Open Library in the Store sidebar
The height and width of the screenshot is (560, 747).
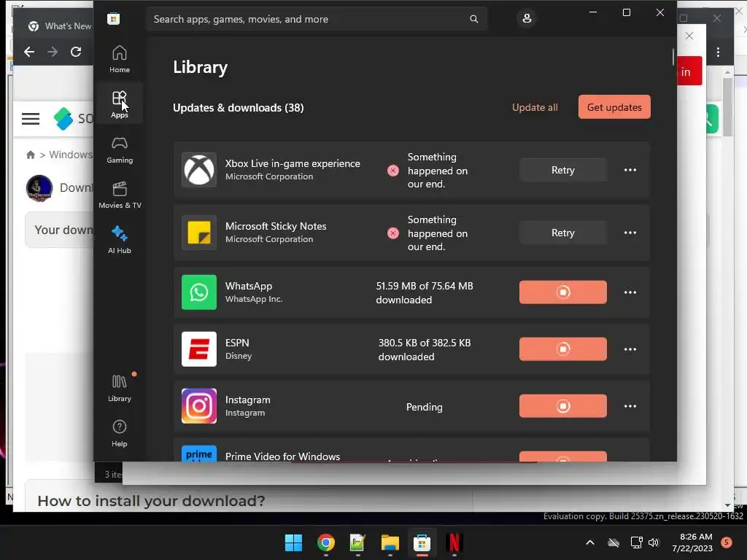coord(119,388)
